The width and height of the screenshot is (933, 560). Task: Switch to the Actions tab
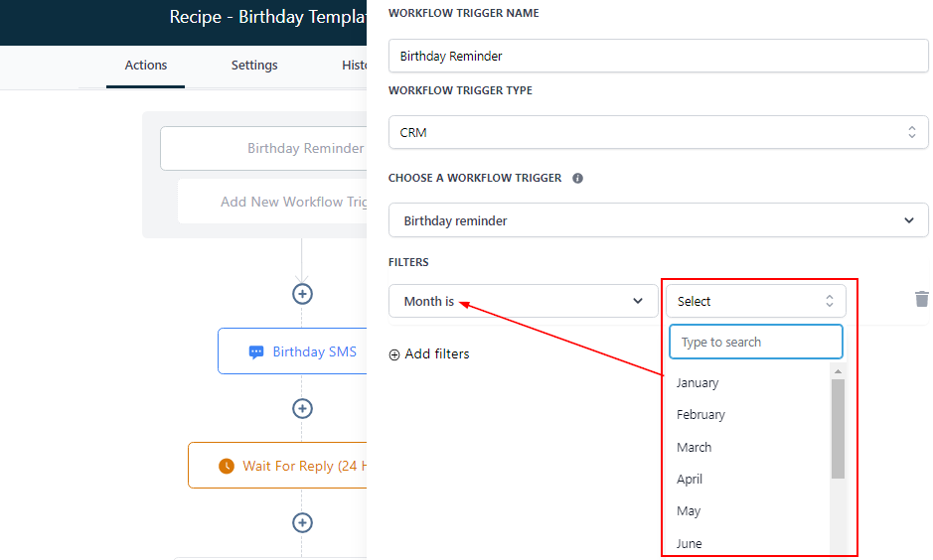tap(146, 66)
